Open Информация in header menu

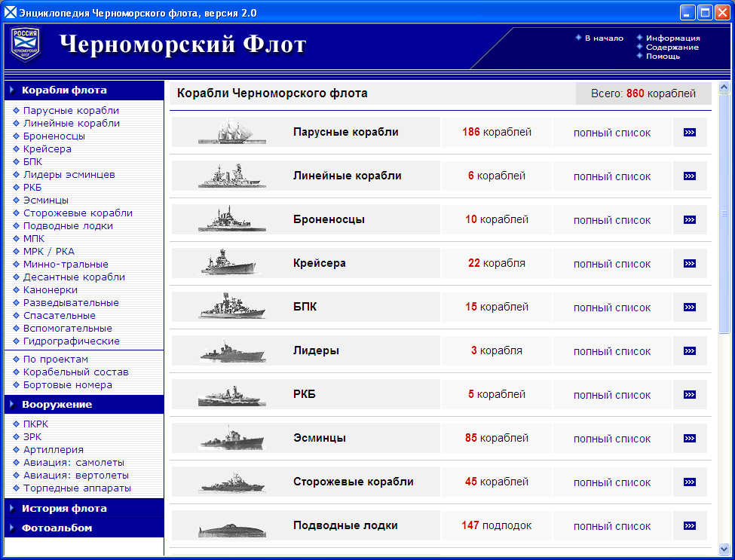(672, 38)
